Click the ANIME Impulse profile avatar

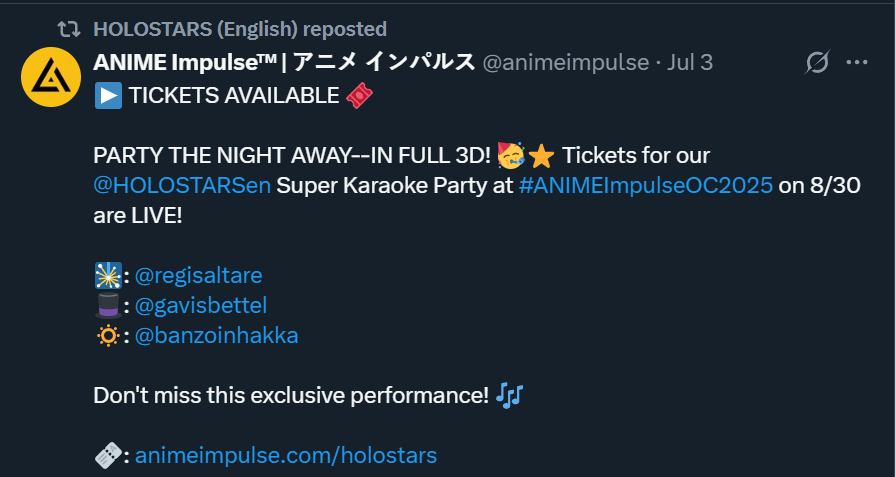click(50, 77)
